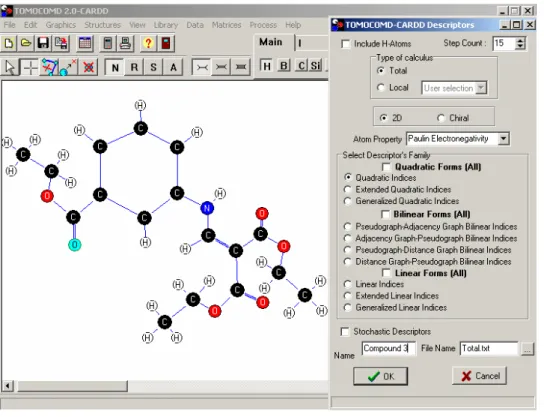The height and width of the screenshot is (417, 544).
Task: Check Bilinear Forms (All)
Action: click(x=385, y=214)
